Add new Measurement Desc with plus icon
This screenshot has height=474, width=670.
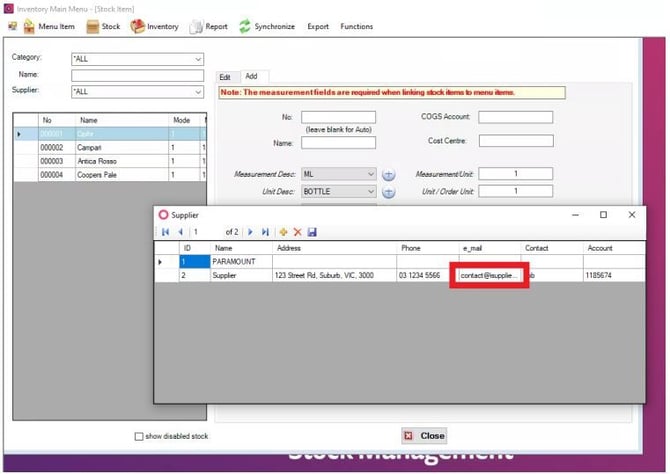(x=388, y=175)
